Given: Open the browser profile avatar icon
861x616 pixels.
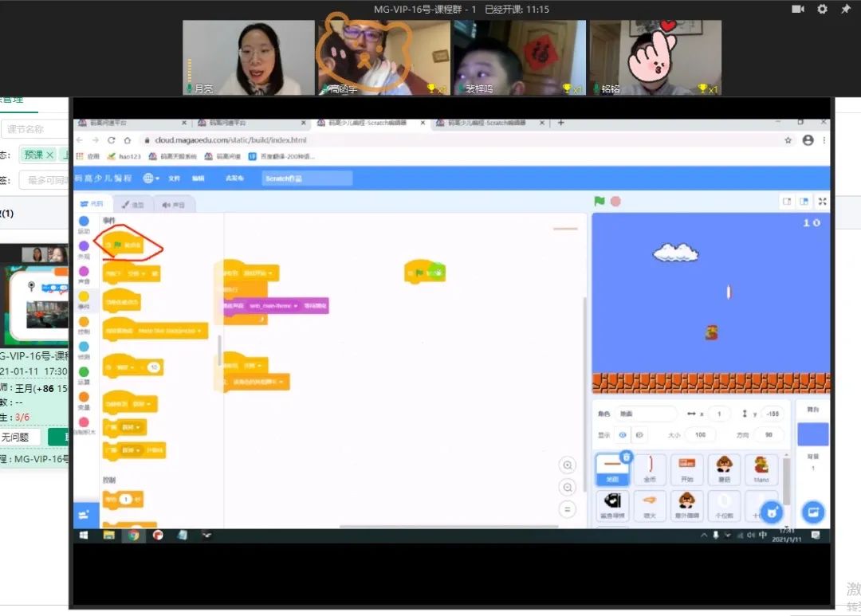Looking at the screenshot, I should 808,140.
